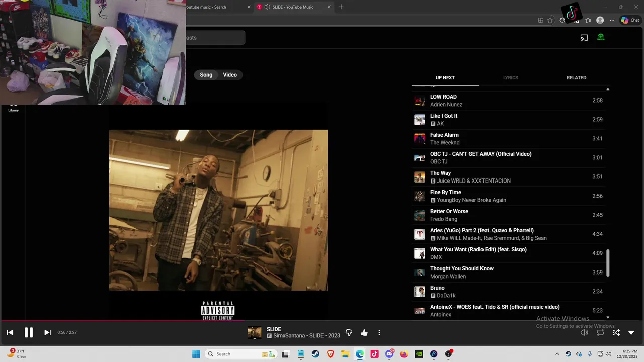The image size is (644, 362).
Task: Close the youtube music - Search tab
Action: pyautogui.click(x=249, y=7)
